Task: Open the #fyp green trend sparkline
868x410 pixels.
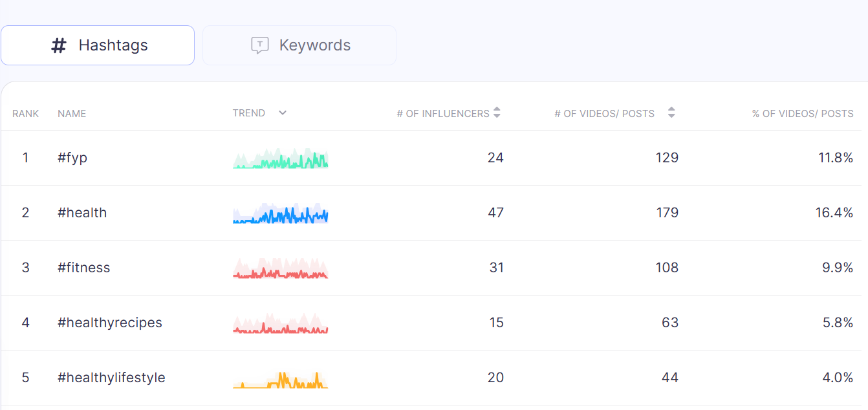Action: [x=281, y=158]
